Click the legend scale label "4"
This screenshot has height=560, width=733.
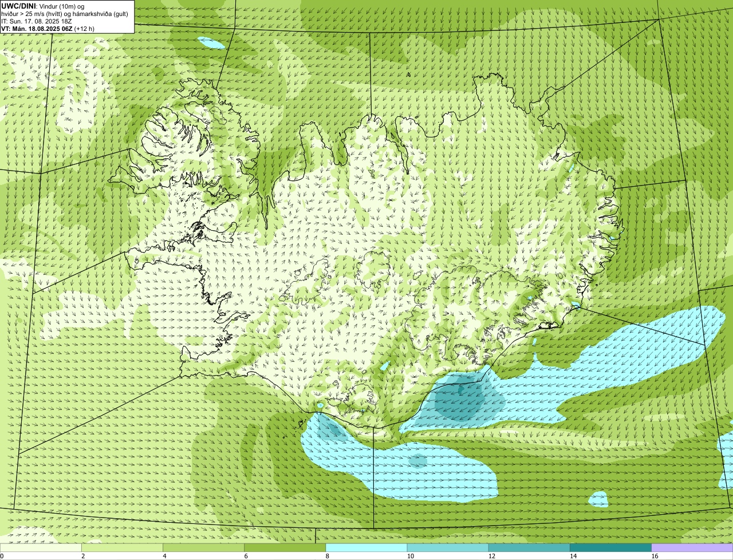point(164,556)
